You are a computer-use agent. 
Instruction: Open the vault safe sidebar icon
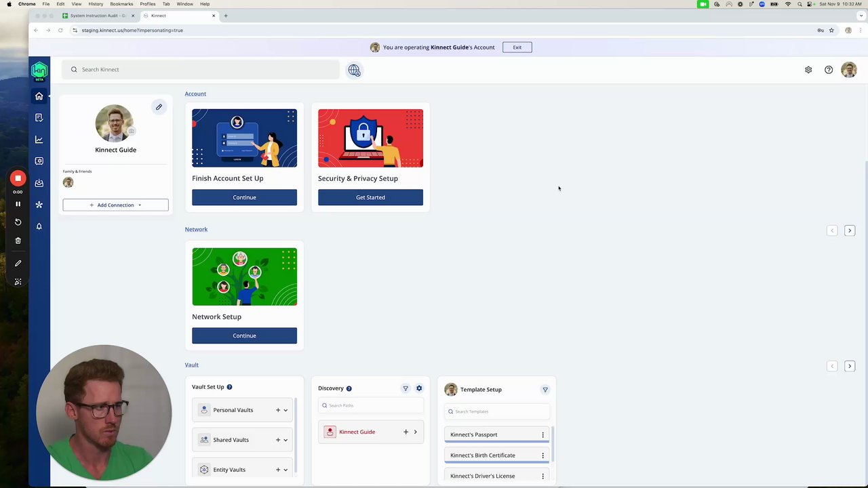point(39,161)
